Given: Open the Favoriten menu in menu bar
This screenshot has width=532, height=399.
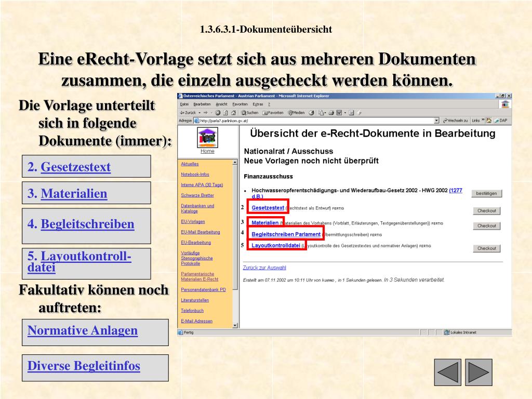Looking at the screenshot, I should coord(240,104).
